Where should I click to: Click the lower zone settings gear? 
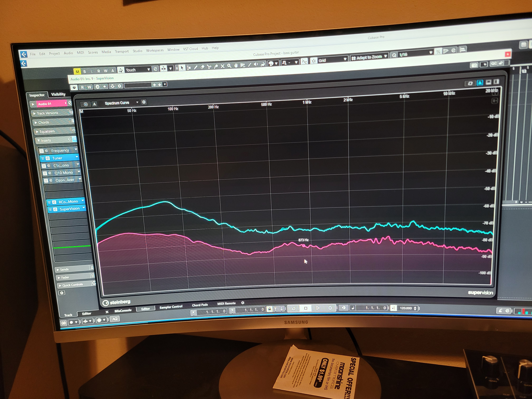click(243, 303)
